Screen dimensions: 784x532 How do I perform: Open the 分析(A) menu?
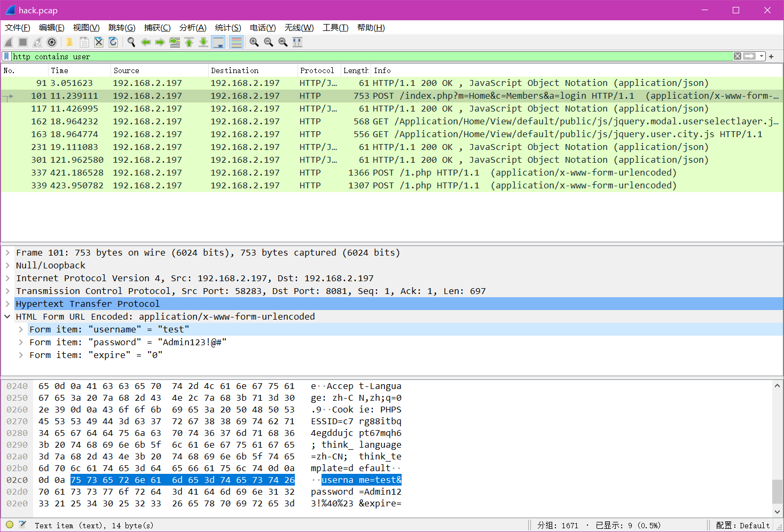pos(193,28)
